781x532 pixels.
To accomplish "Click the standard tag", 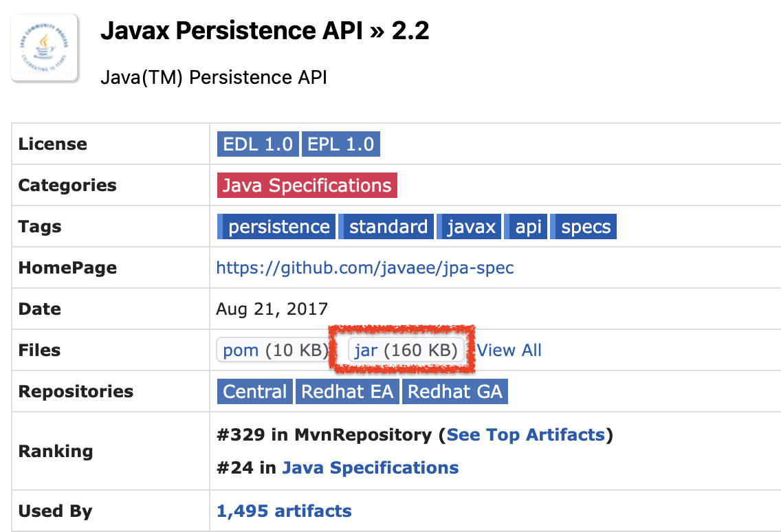I will pyautogui.click(x=386, y=227).
